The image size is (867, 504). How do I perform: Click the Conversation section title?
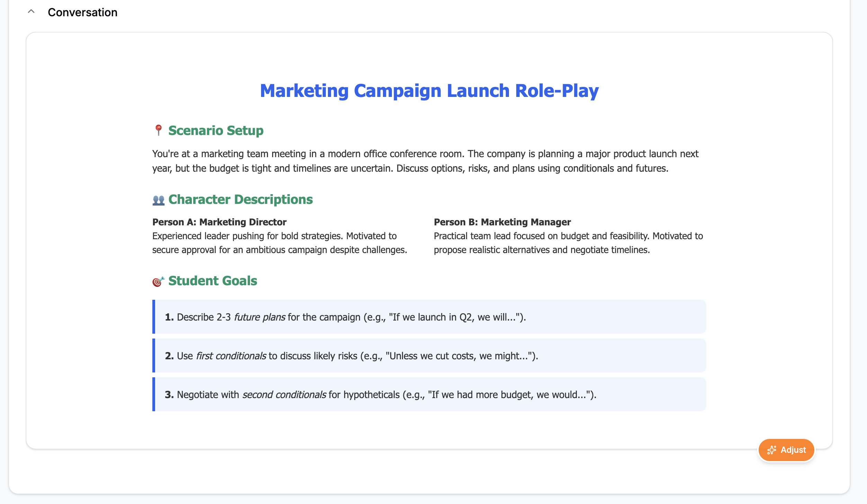coord(82,12)
